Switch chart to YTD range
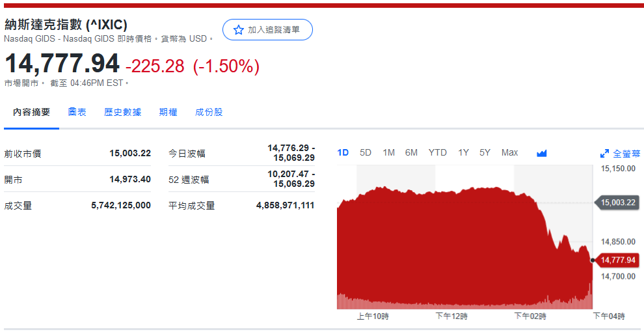 pos(437,153)
